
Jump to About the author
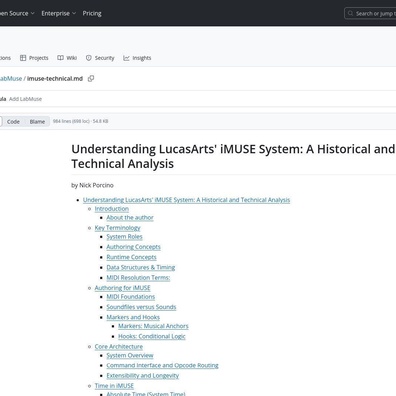pyautogui.click(x=130, y=218)
